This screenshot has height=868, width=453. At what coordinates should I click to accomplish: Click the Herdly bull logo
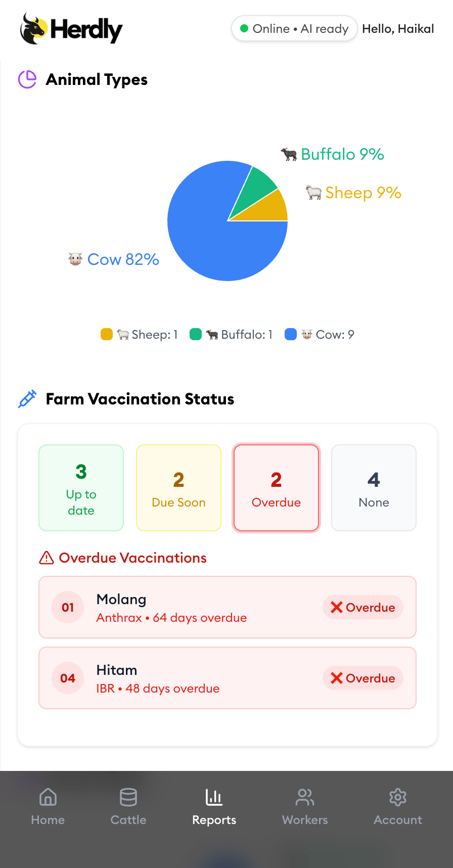[34, 29]
